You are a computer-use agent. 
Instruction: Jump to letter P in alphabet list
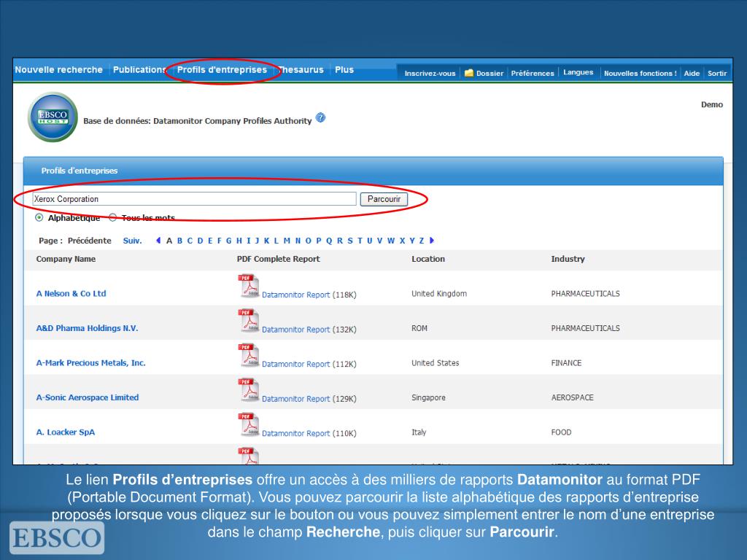click(319, 241)
